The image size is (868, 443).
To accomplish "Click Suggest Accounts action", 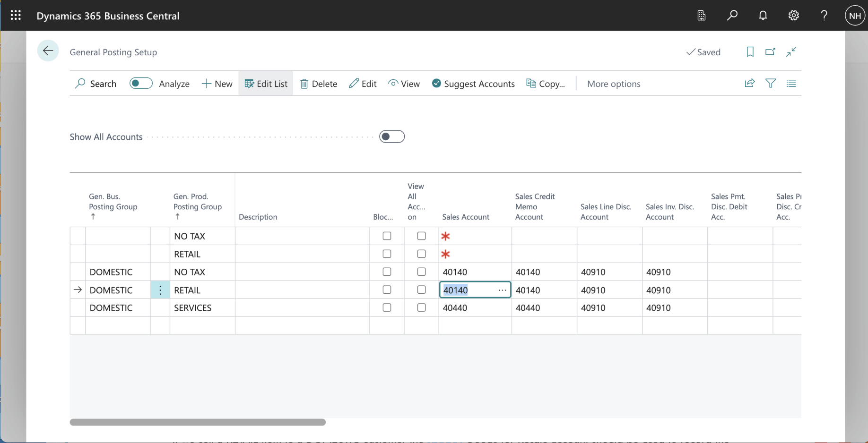I will 473,84.
